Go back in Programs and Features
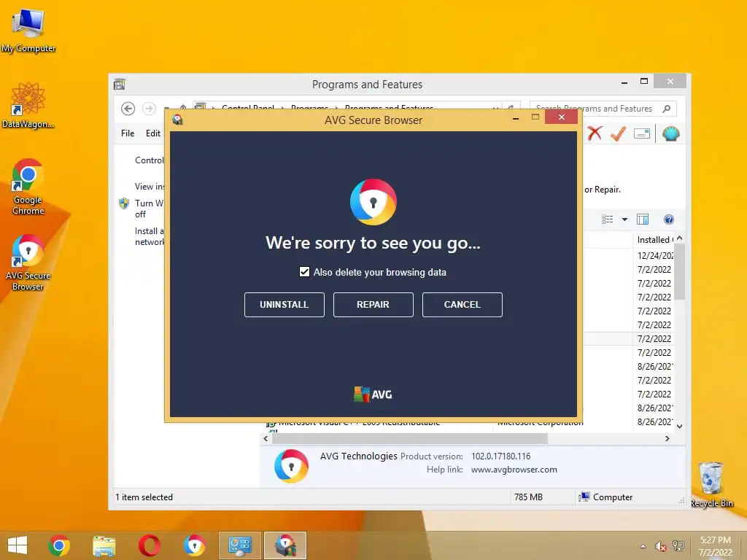747x560 pixels. 128,109
